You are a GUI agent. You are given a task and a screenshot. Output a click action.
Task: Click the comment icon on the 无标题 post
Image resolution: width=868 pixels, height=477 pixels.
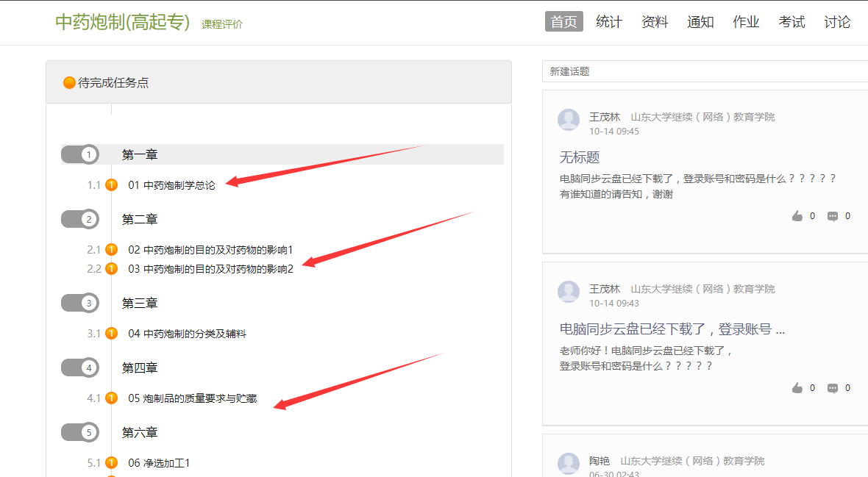pyautogui.click(x=833, y=216)
